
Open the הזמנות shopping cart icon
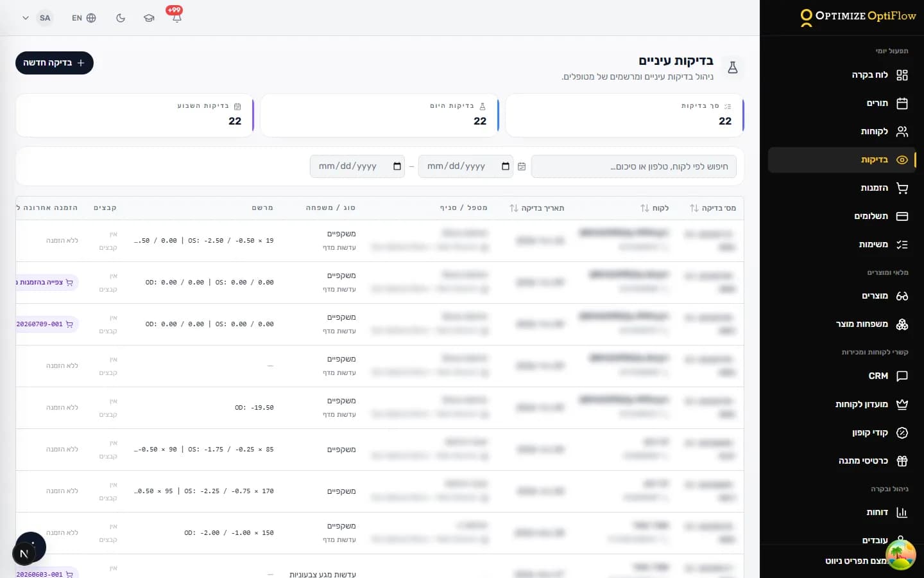[x=902, y=188]
